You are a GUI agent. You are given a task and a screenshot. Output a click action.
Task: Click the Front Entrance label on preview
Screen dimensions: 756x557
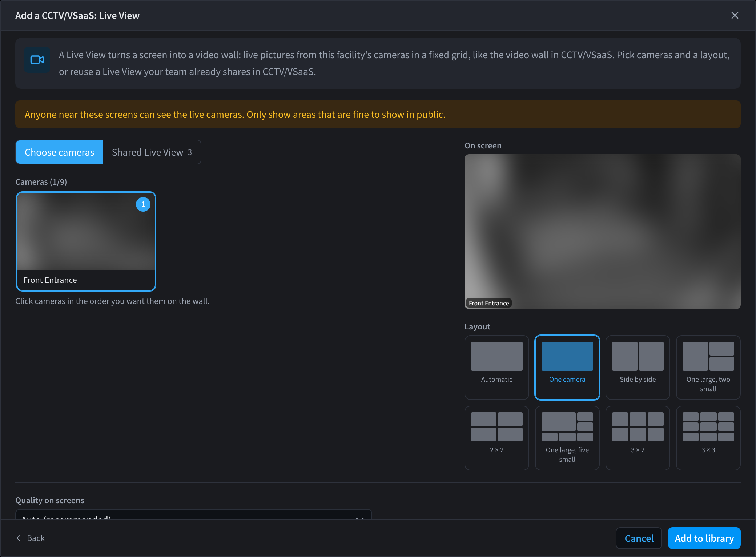pos(488,303)
